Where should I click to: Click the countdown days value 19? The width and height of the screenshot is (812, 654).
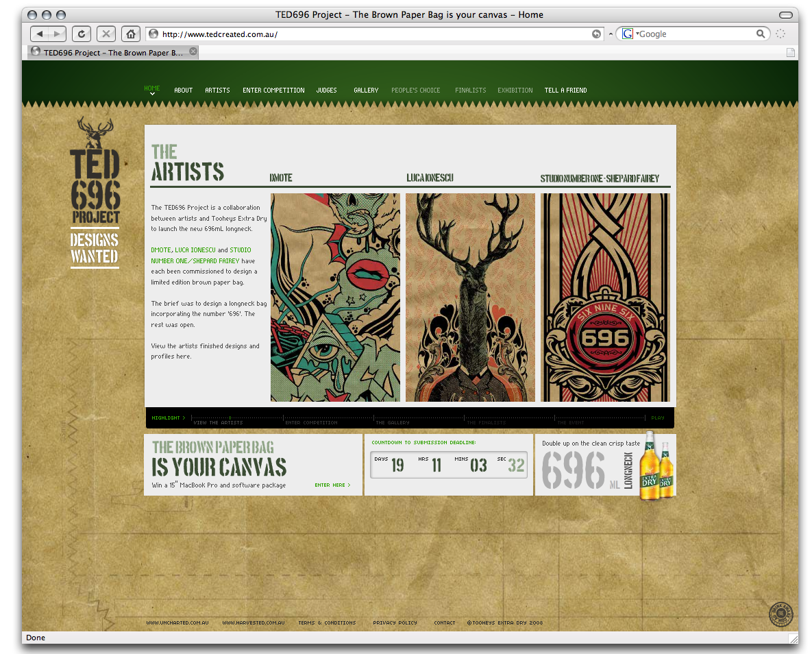pyautogui.click(x=397, y=465)
